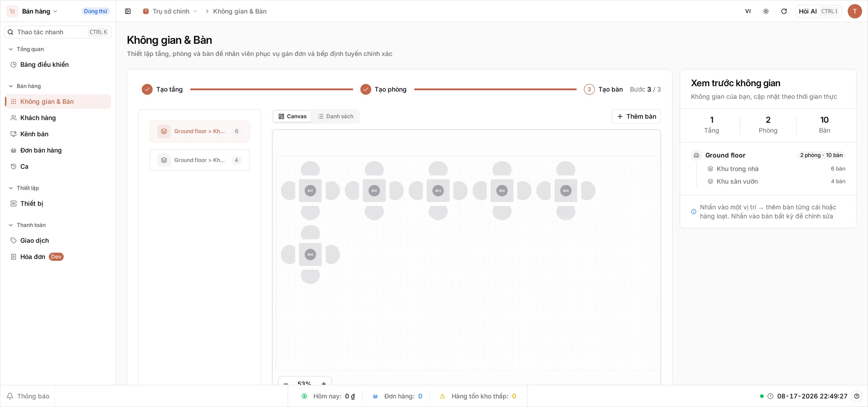Open the Bán hàng app switcher dropdown
Image resolution: width=868 pixels, height=407 pixels.
coord(40,11)
